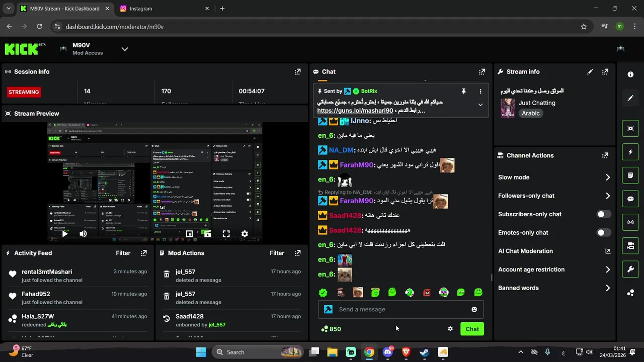Open AI Chat Moderation external link
644x362 pixels.
point(608,251)
